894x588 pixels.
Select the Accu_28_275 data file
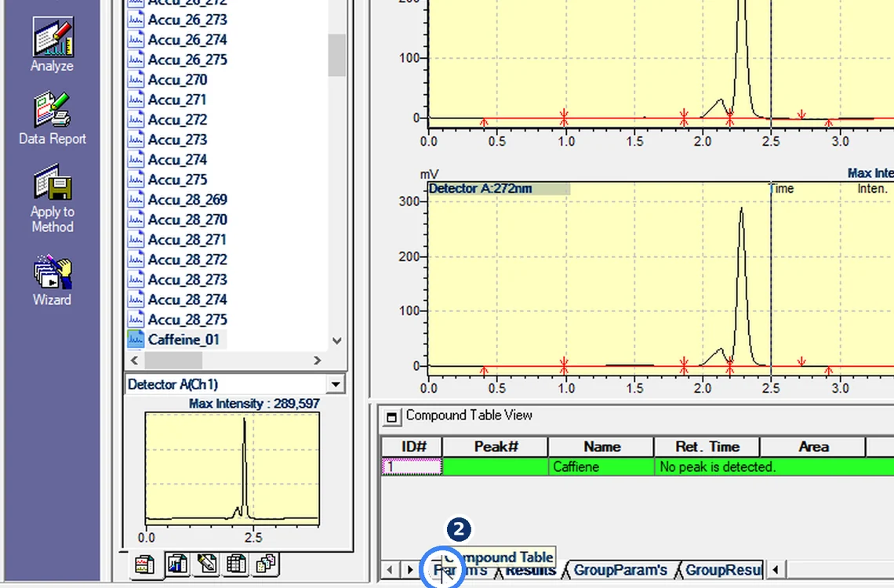187,319
